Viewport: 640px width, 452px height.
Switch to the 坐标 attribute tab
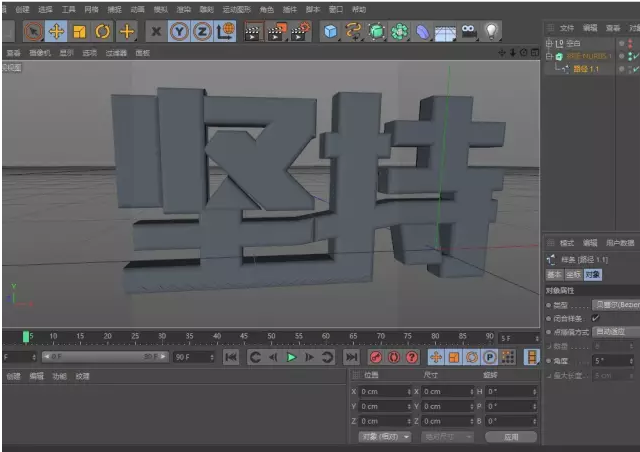click(571, 274)
